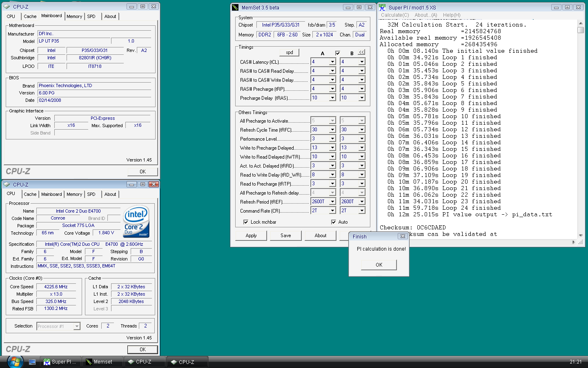Screen dimensions: 588x368
Task: Open the Help menu in Super PI
Action: [x=452, y=15]
